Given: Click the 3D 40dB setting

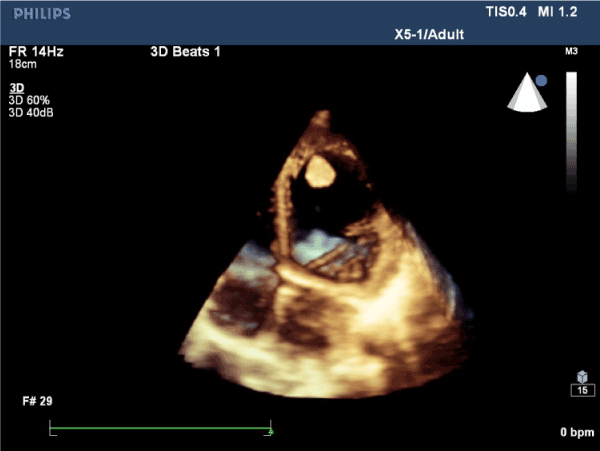Looking at the screenshot, I should 32,111.
